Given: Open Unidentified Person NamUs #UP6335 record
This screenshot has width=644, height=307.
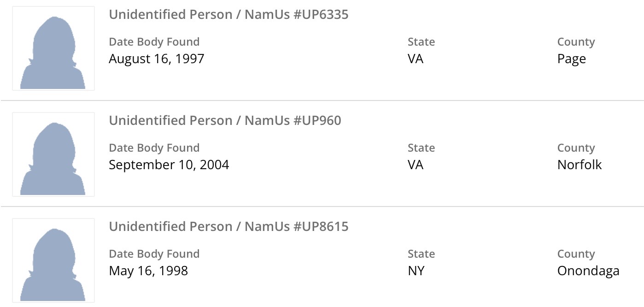Looking at the screenshot, I should click(x=228, y=15).
